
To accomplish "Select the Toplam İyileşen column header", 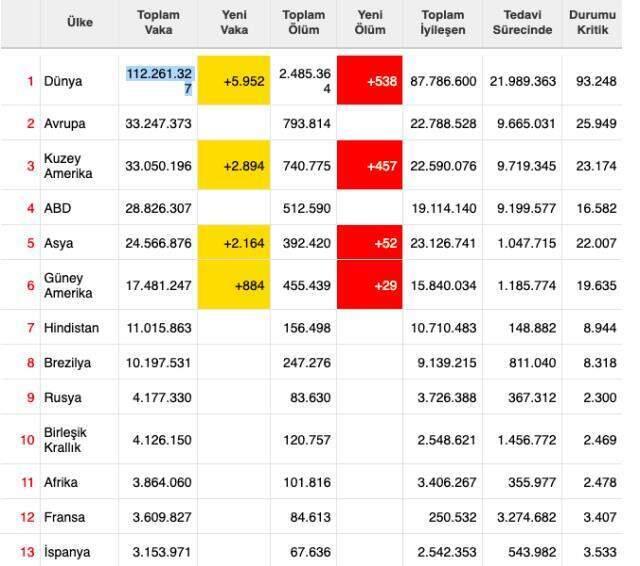I will coord(443,22).
